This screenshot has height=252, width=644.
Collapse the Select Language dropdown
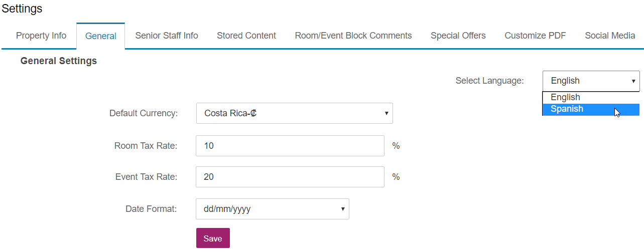[x=591, y=81]
